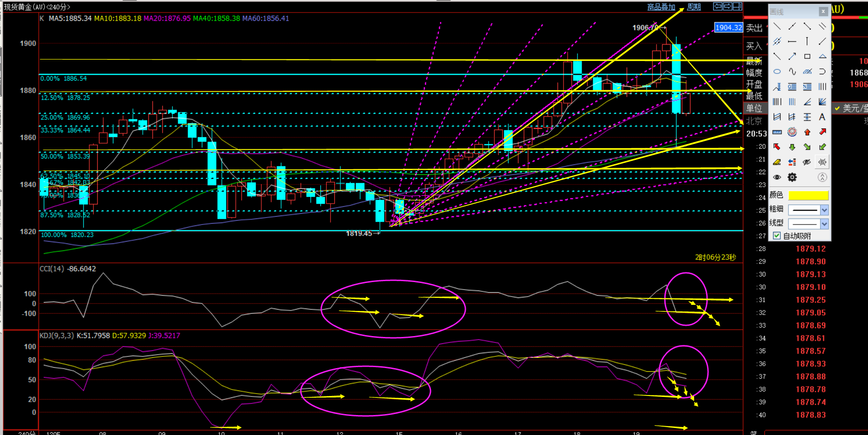Click the 2时06分23秒 countdown timer

(716, 257)
